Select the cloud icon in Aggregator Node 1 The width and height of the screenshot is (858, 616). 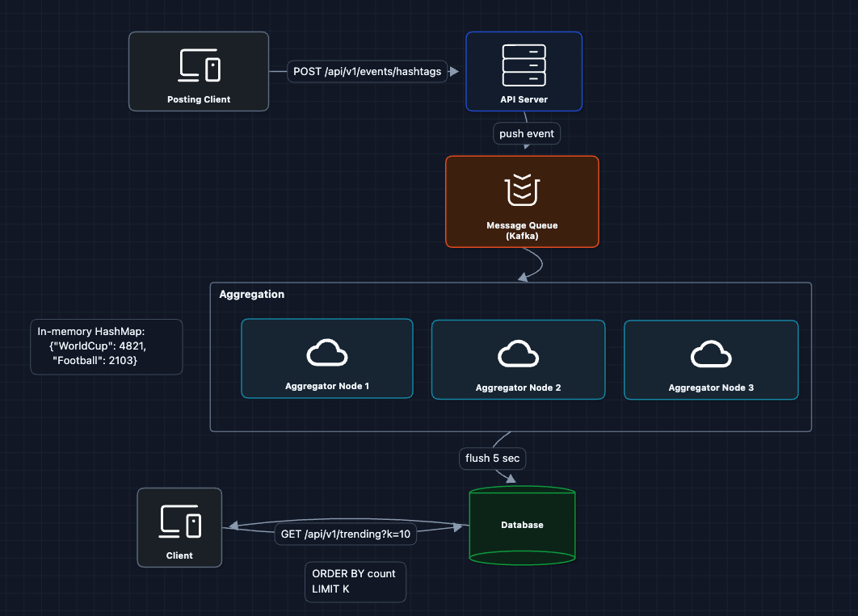click(x=327, y=354)
